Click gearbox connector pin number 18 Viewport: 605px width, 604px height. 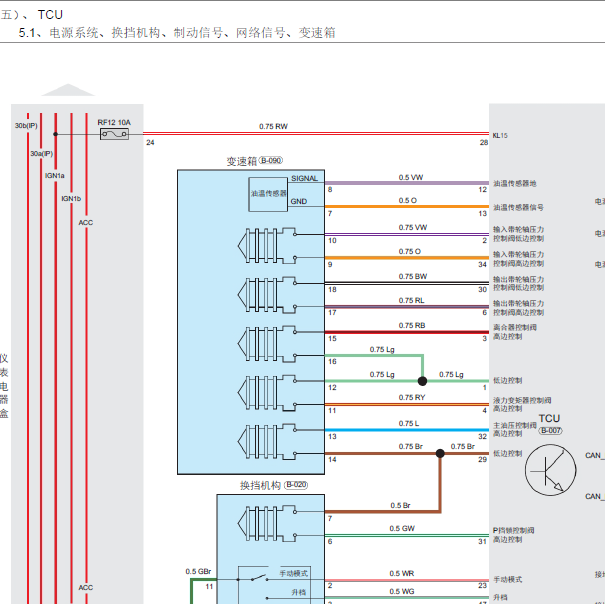click(332, 289)
